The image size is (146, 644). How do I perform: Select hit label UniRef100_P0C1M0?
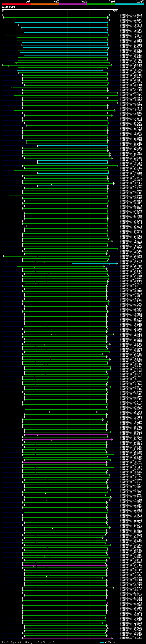[131, 72]
